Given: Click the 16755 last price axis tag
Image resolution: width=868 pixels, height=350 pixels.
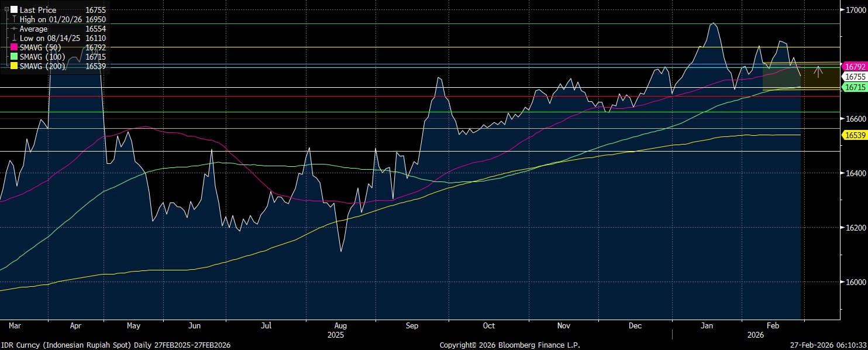Looking at the screenshot, I should [854, 77].
